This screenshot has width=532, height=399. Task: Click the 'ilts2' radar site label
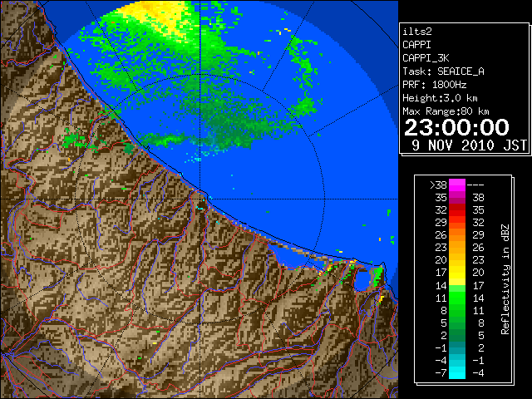point(417,32)
